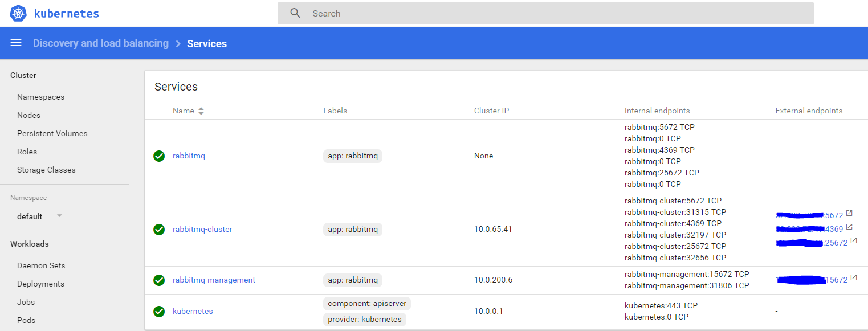Click the Internal endpoints column header
The width and height of the screenshot is (868, 331).
(657, 111)
